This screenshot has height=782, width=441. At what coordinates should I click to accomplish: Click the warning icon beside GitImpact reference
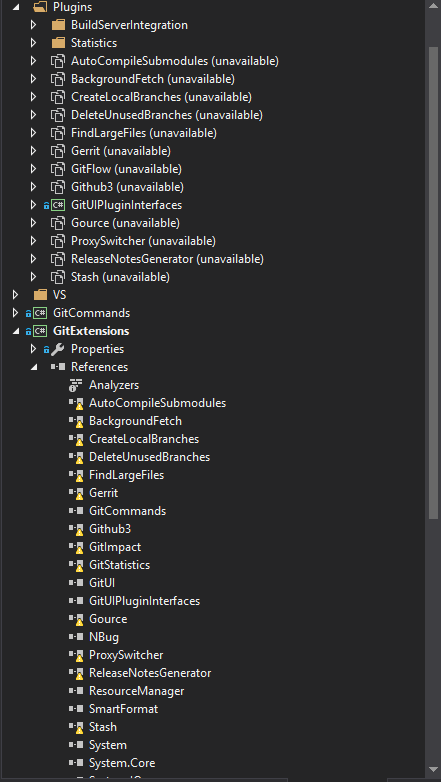(x=76, y=547)
